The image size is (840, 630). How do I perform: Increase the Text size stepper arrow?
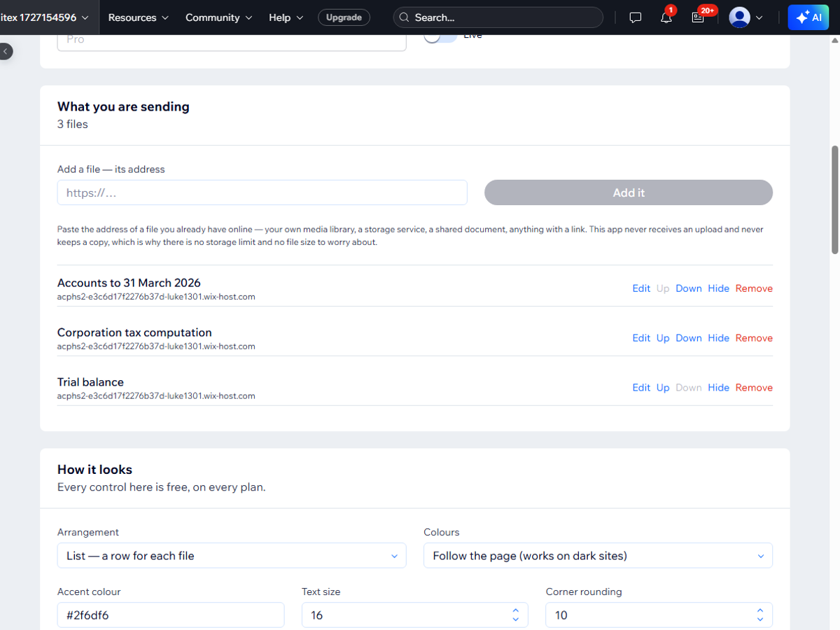(x=516, y=610)
